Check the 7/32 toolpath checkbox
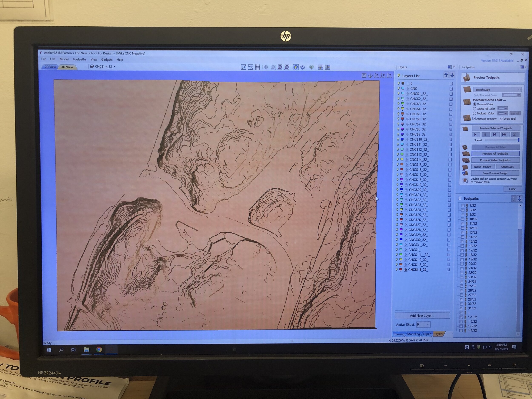Image resolution: width=532 pixels, height=399 pixels. pyautogui.click(x=463, y=206)
